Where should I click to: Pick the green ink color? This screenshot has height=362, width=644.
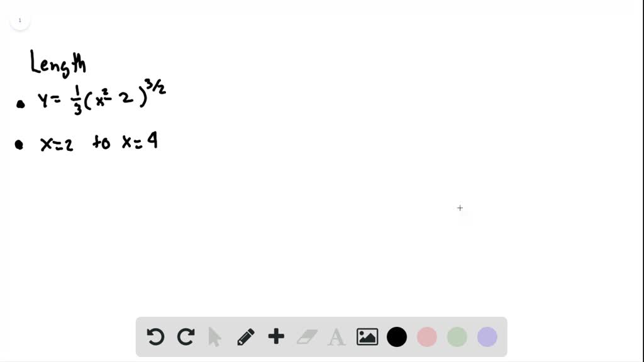[457, 337]
